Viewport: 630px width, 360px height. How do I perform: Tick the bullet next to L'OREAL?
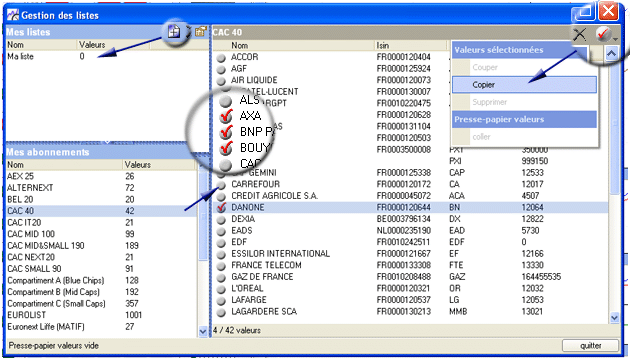(221, 289)
